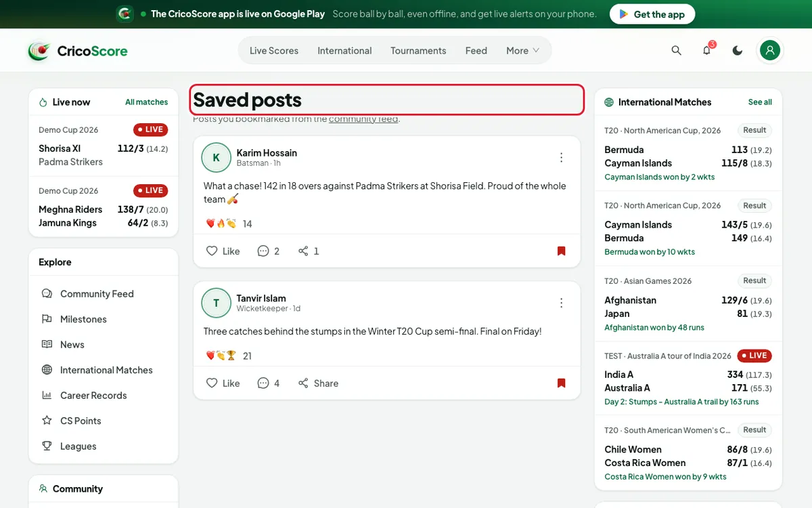The height and width of the screenshot is (508, 812).
Task: Open the community feed link
Action: click(363, 119)
